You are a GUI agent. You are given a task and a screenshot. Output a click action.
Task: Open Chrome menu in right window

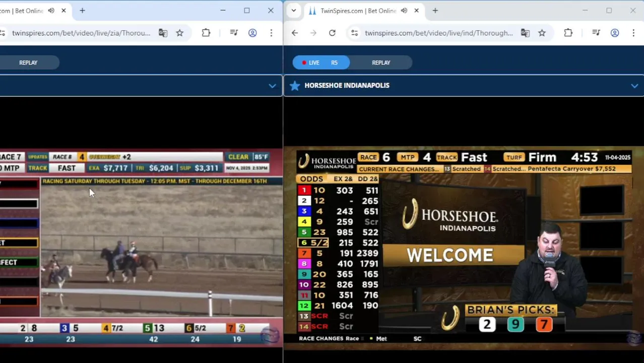click(x=633, y=33)
